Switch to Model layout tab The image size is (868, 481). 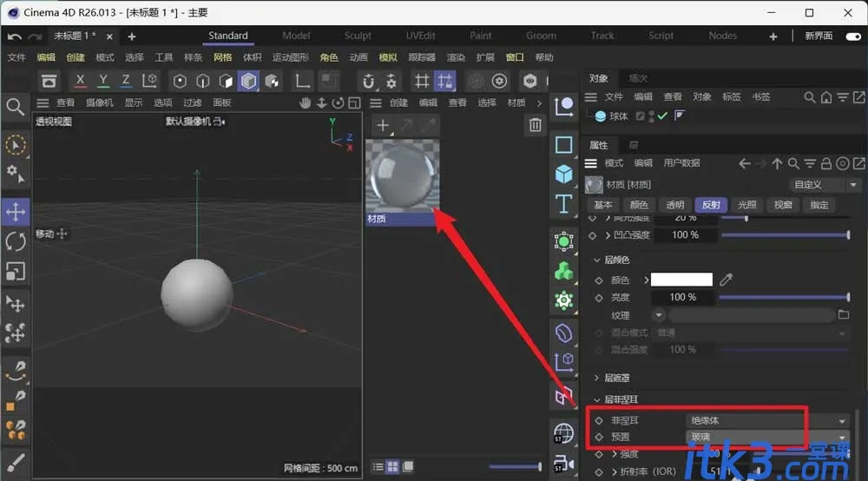click(296, 36)
